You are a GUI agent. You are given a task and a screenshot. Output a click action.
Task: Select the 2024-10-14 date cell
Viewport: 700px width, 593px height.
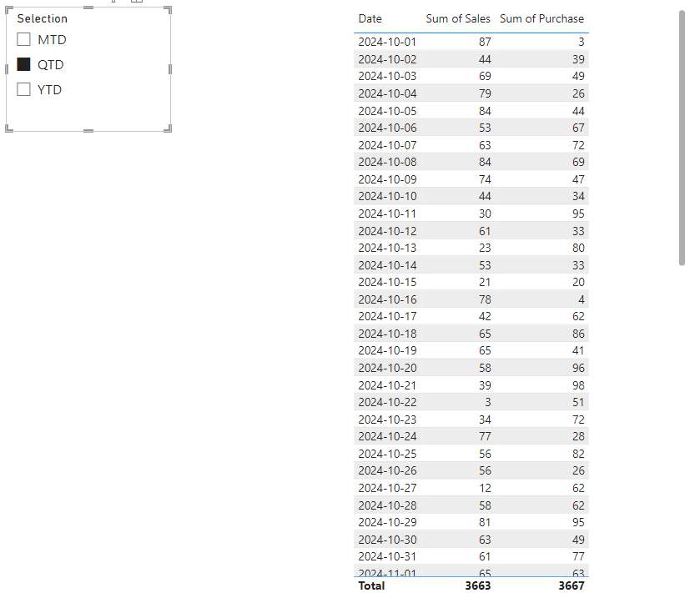pyautogui.click(x=387, y=265)
